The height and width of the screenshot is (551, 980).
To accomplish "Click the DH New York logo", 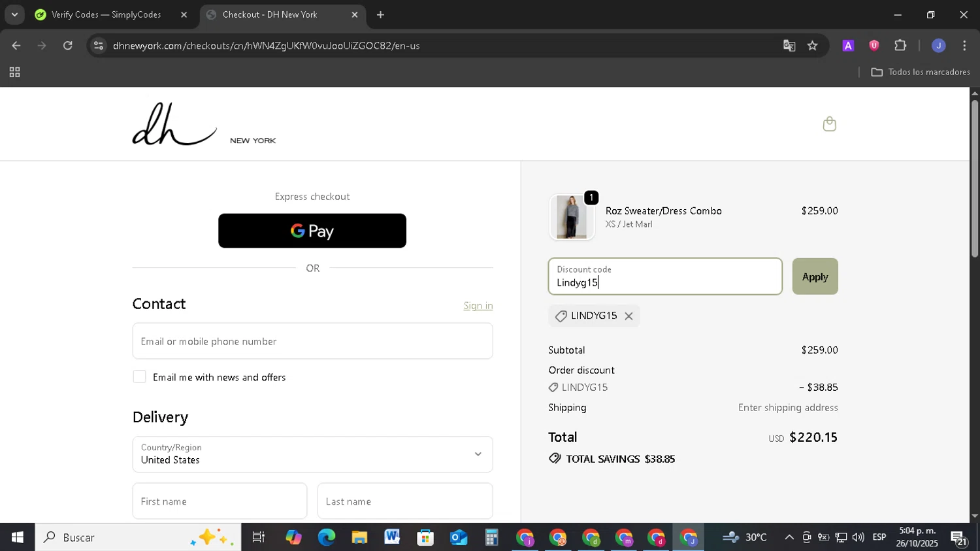I will [204, 124].
